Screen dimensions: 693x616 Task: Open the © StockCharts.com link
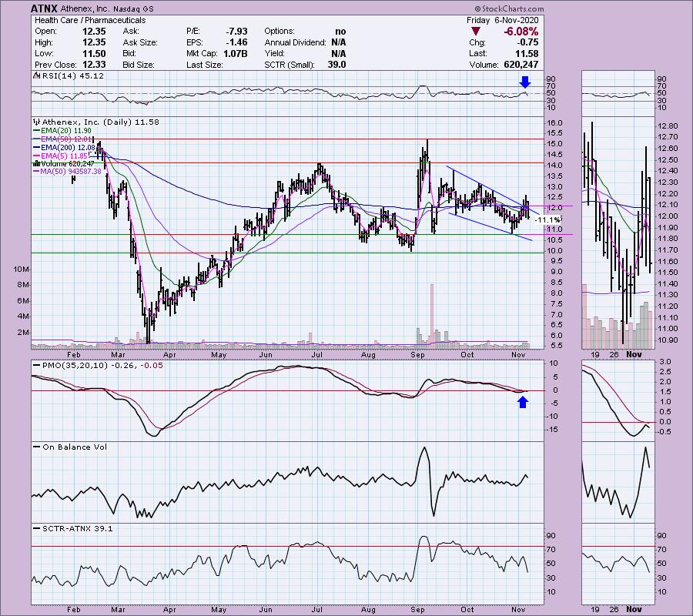509,8
